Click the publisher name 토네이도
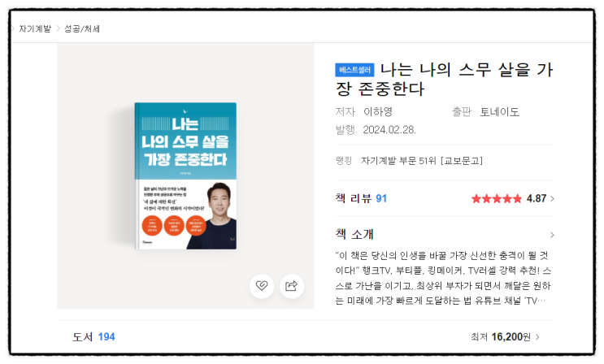This screenshot has width=604, height=364. [500, 111]
